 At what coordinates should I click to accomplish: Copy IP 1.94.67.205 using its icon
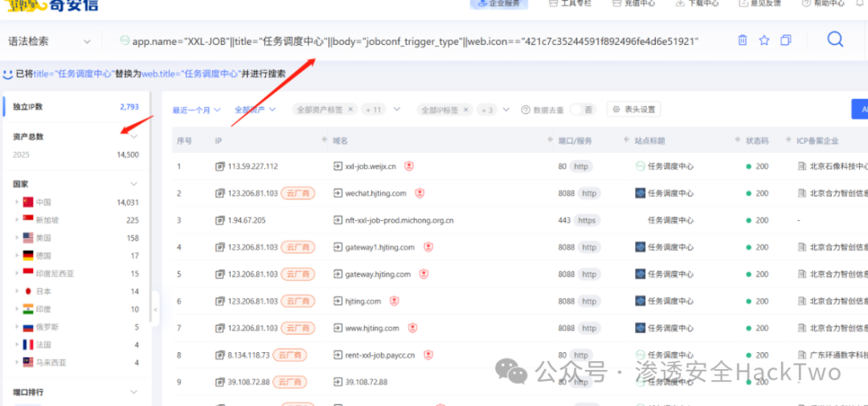pyautogui.click(x=219, y=220)
